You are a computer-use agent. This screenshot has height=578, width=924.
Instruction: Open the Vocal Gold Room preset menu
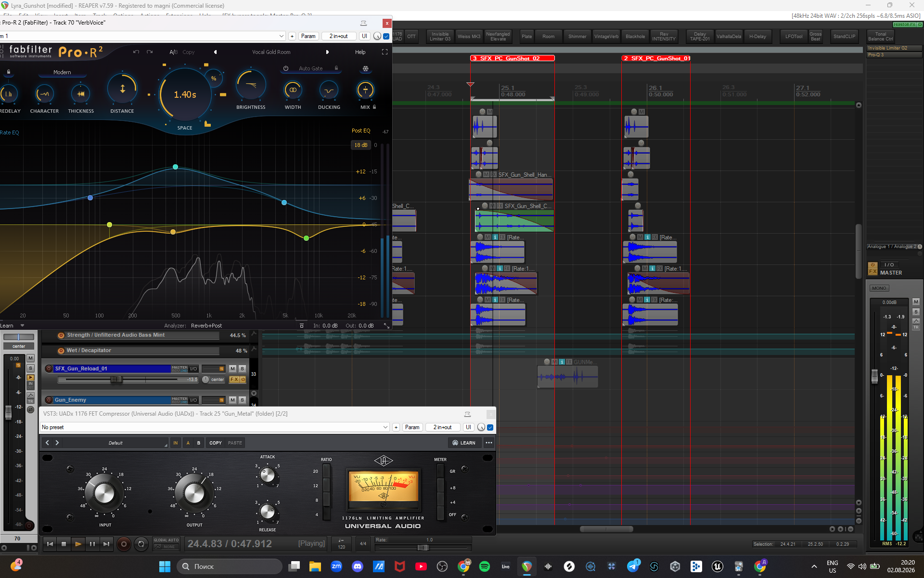click(271, 52)
